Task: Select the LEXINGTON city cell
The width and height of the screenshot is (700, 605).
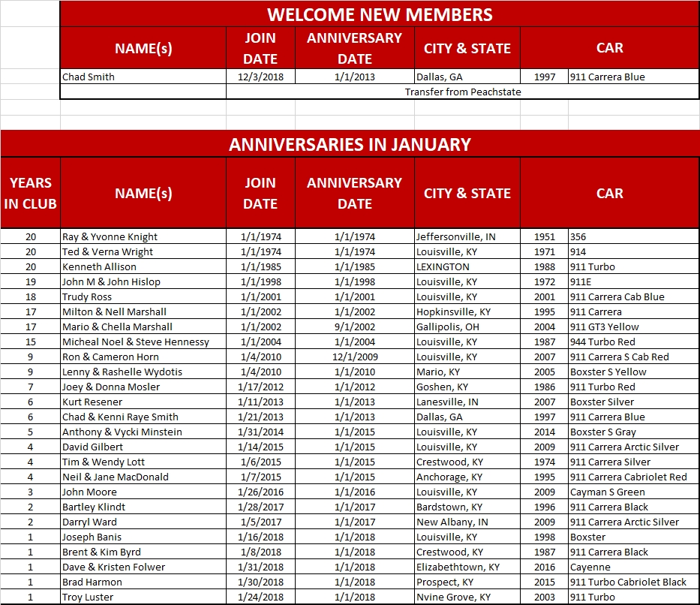Action: [467, 266]
